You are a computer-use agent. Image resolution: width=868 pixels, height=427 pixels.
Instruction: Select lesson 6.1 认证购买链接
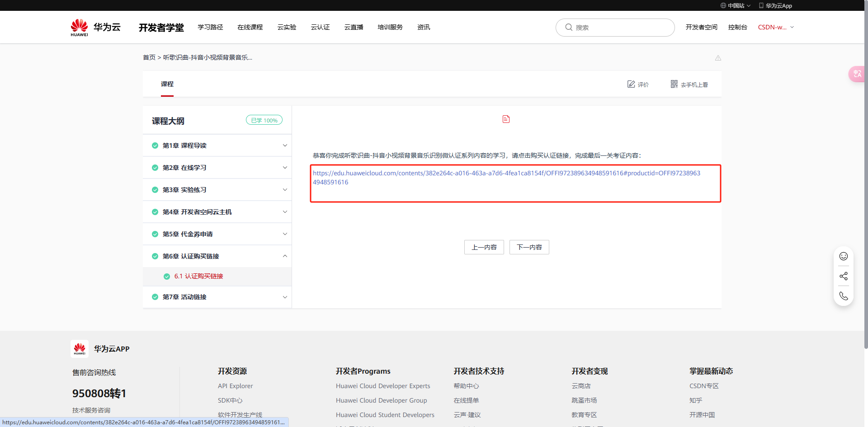click(198, 276)
